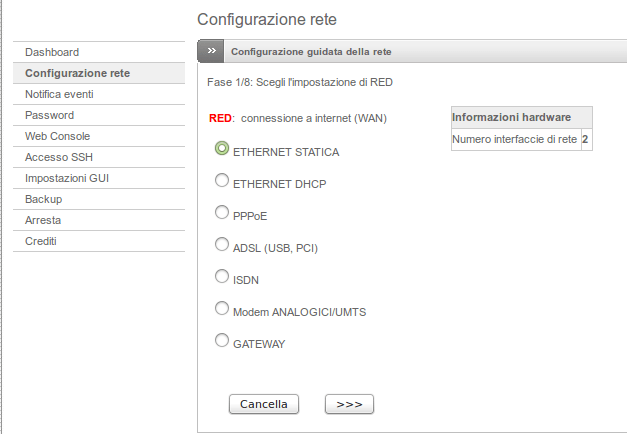
Task: Open Accesso SSH settings
Action: (99, 157)
